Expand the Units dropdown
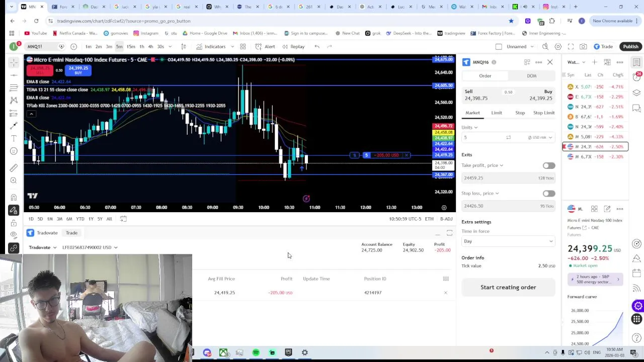This screenshot has width=644, height=362. tap(470, 127)
